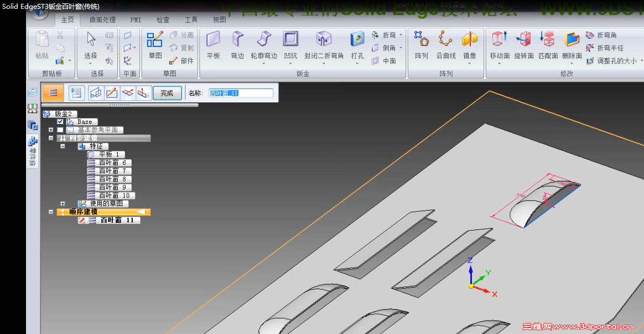
Task: Select 百叶窗 8 in feature tree
Action: pos(109,179)
